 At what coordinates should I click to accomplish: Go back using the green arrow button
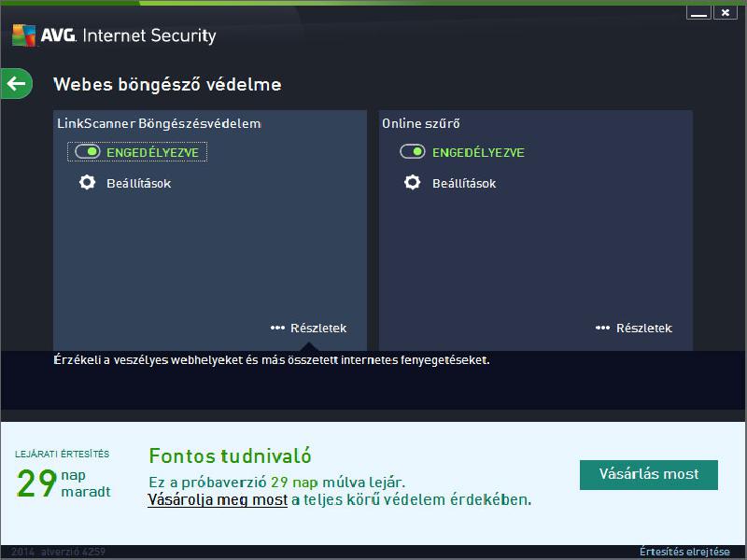pos(17,84)
